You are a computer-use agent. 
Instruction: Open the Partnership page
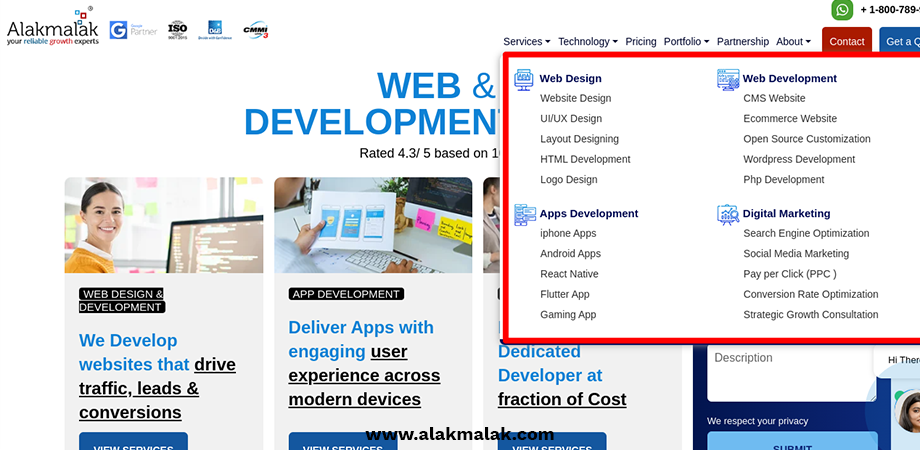pos(743,42)
